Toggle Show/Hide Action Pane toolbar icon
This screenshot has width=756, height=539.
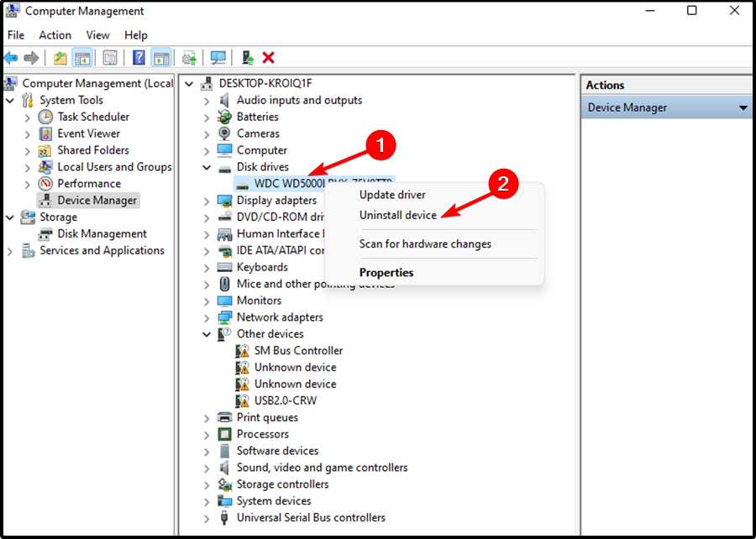(160, 58)
